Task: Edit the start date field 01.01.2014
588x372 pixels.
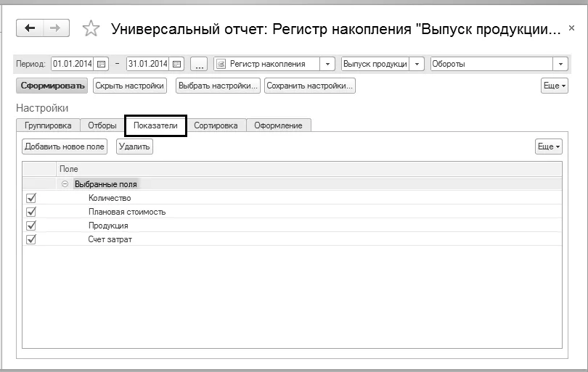Action: tap(73, 64)
